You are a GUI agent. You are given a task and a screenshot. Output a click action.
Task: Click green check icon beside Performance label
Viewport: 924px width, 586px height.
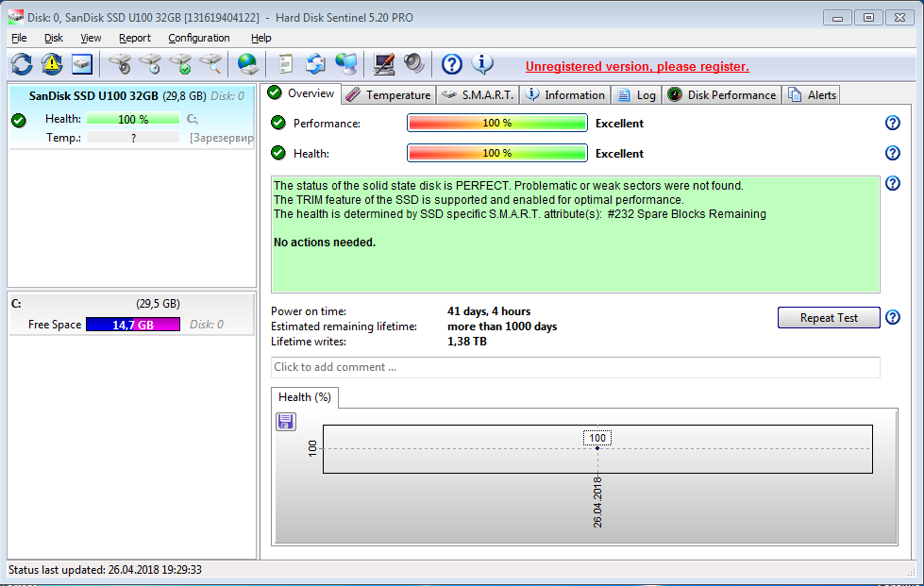pyautogui.click(x=278, y=123)
